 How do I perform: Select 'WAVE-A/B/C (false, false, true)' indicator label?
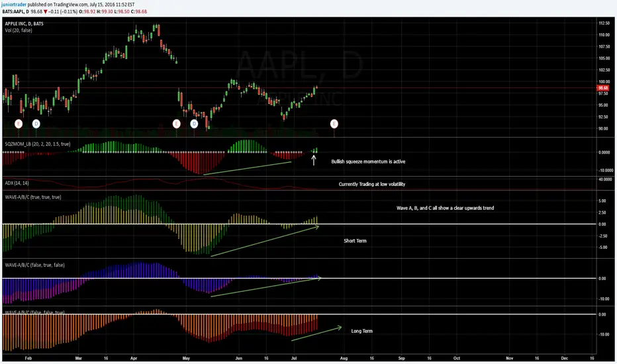[34, 312]
